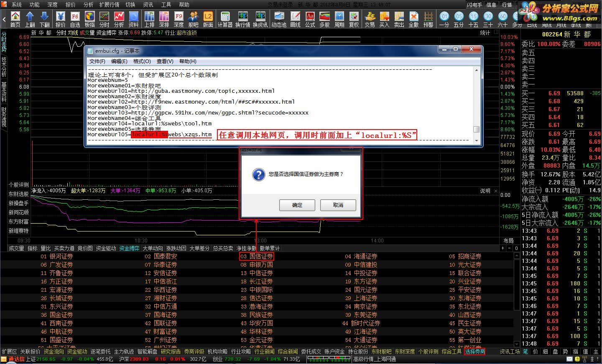Open the 预警 alert icon
Image resolution: width=602 pixels, height=364 pixels.
pyautogui.click(x=428, y=19)
